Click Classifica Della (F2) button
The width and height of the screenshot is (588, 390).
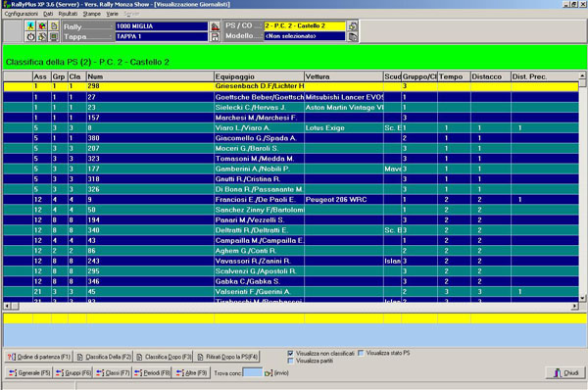pyautogui.click(x=104, y=357)
